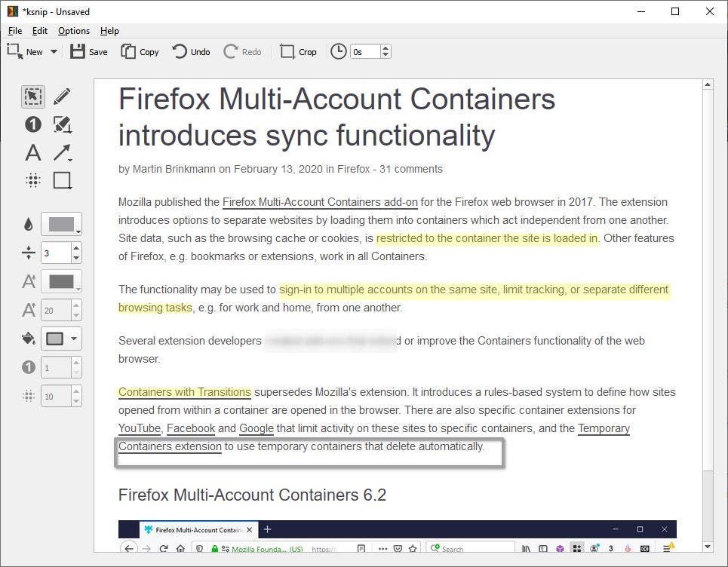Image resolution: width=728 pixels, height=567 pixels.
Task: Activate the Crop tool
Action: (x=298, y=51)
